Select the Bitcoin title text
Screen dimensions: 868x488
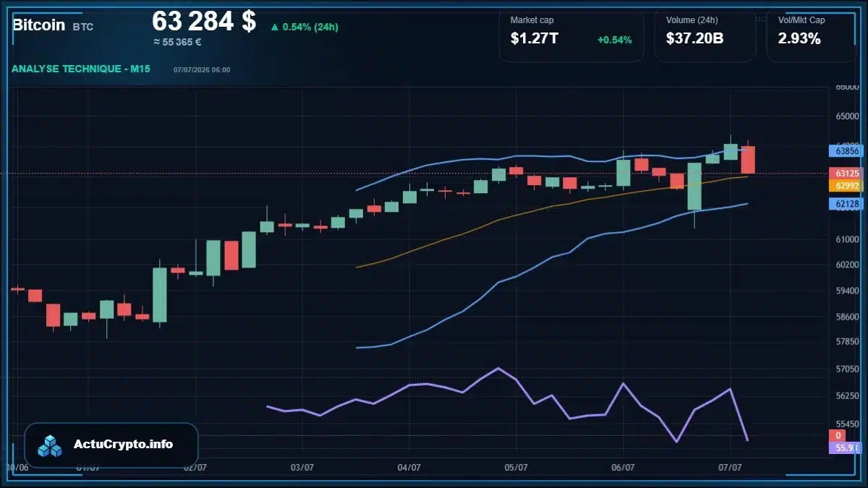(38, 25)
